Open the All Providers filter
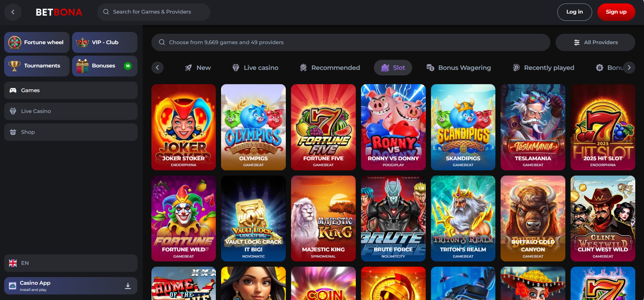 tap(595, 42)
